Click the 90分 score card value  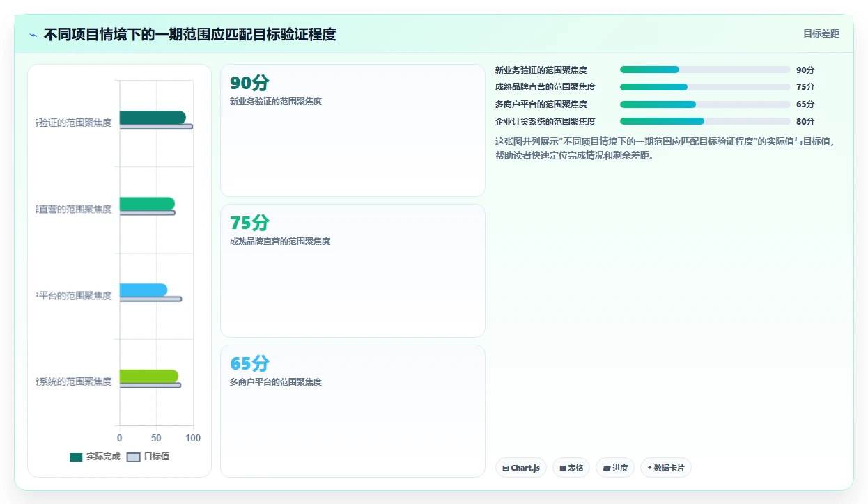[x=249, y=84]
